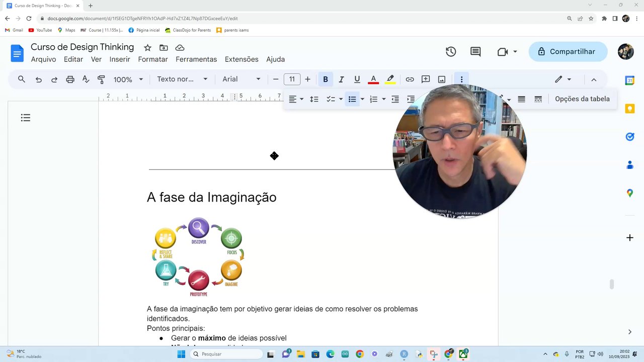Click the font size field showing 11
644x362 pixels.
coord(292,79)
